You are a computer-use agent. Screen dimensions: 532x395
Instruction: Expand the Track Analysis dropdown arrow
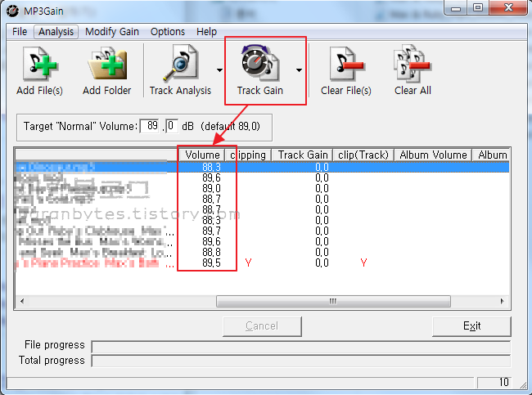pos(219,70)
